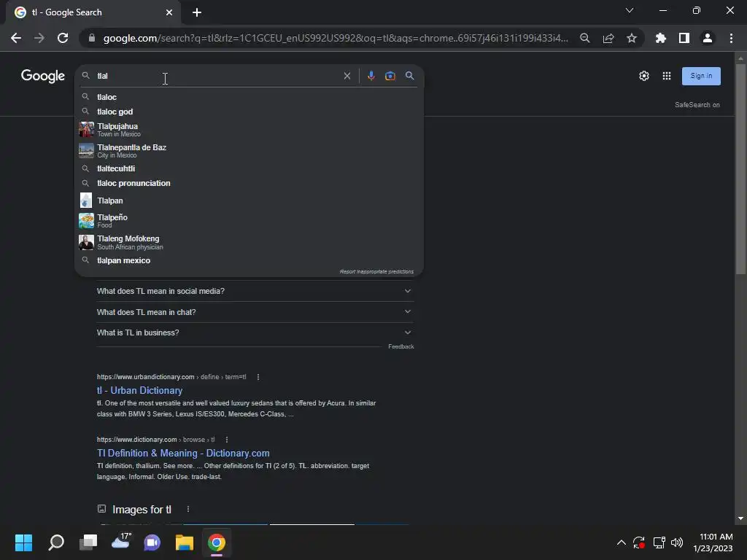Open 'tl - Urban Dictionary' link
747x560 pixels.
[139, 391]
